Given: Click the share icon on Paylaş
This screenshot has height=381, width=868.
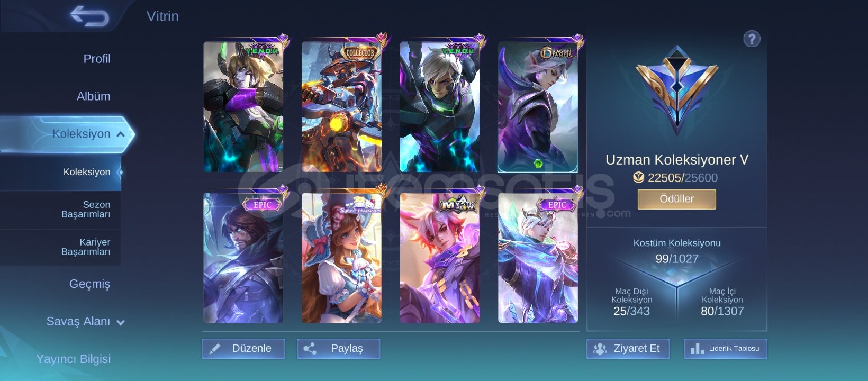Looking at the screenshot, I should tap(310, 349).
